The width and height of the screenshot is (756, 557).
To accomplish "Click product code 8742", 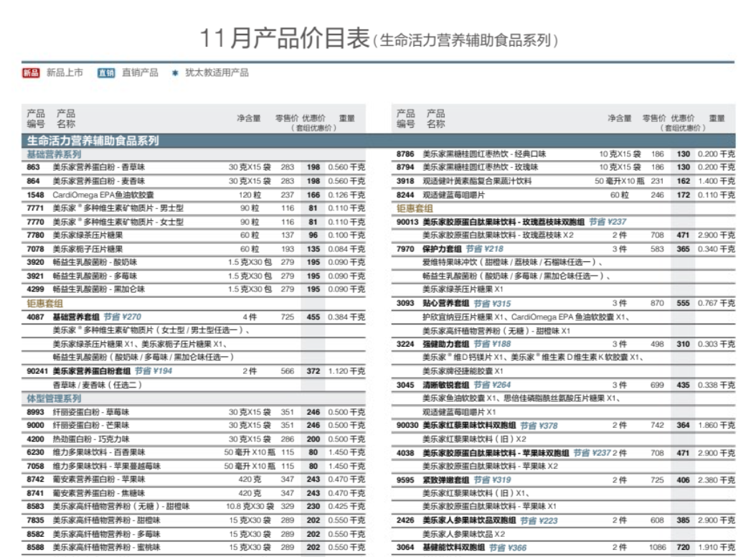I will coord(35,479).
